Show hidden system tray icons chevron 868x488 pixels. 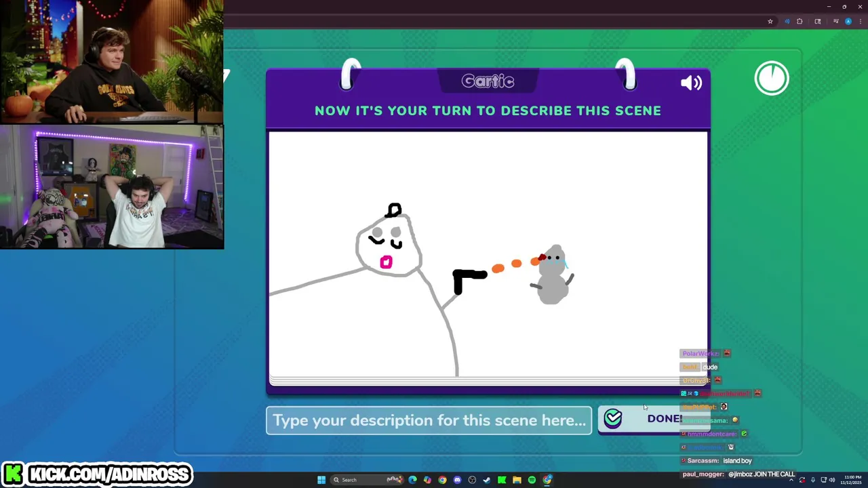(x=791, y=480)
